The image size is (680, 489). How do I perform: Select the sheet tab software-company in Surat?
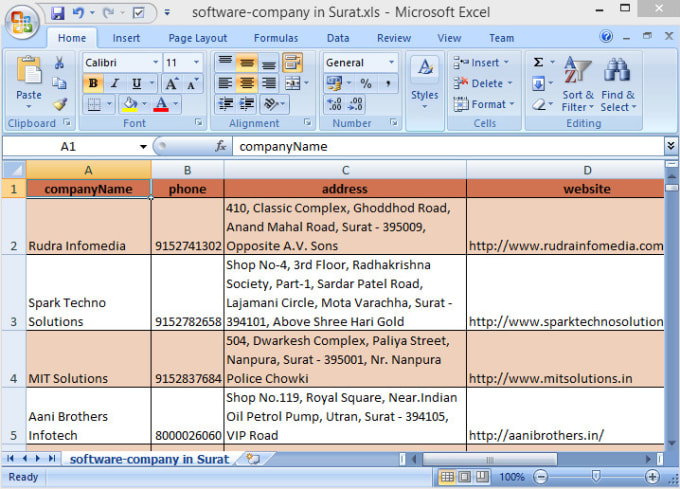(x=149, y=460)
